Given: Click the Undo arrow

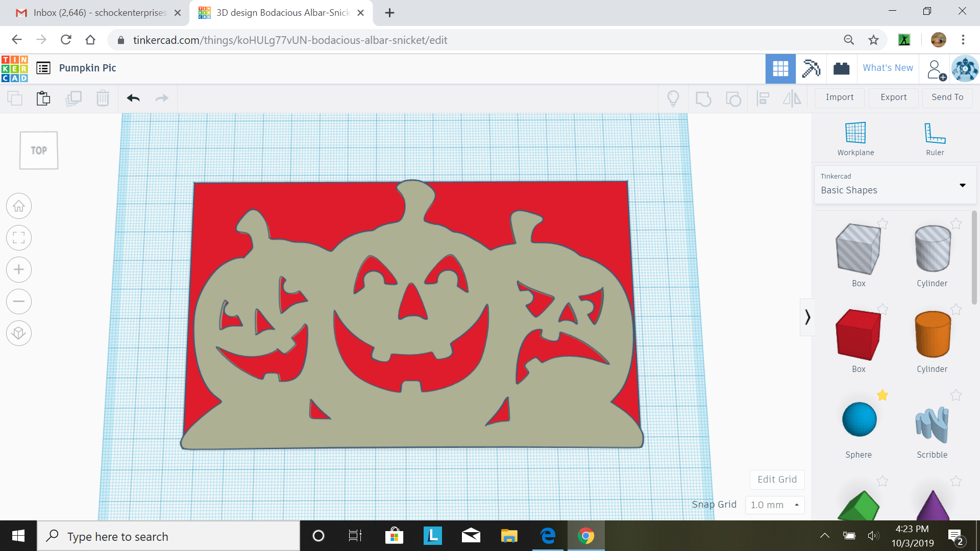Looking at the screenshot, I should (133, 98).
